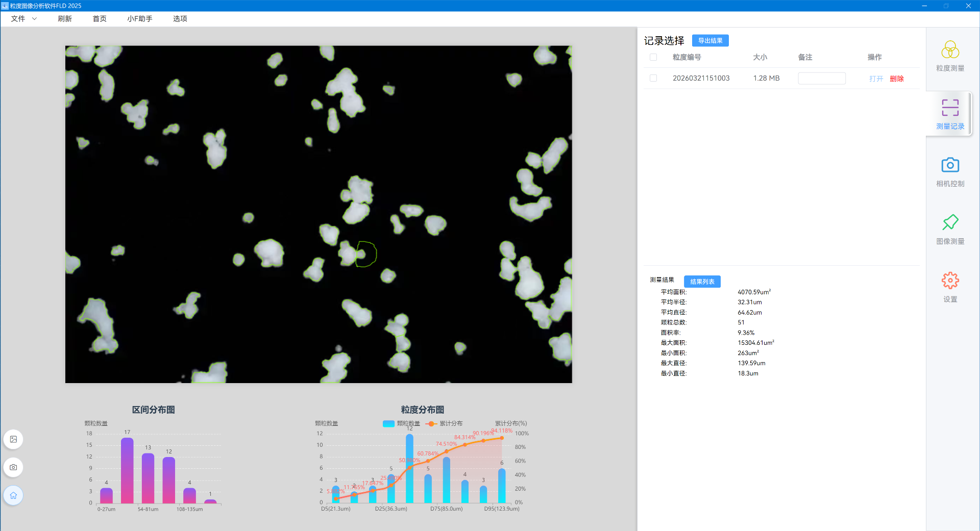Click the floating image picture icon
Screen dimensions: 980x531
(13, 439)
